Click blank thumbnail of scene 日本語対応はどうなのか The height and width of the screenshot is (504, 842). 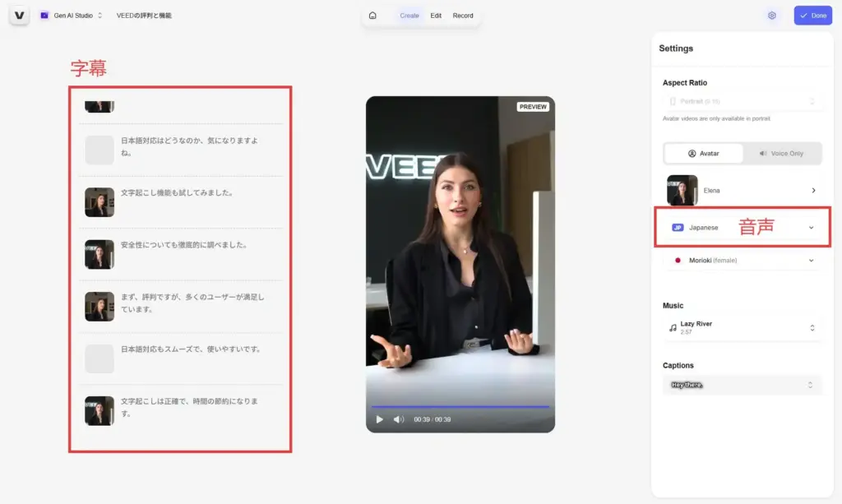point(99,150)
